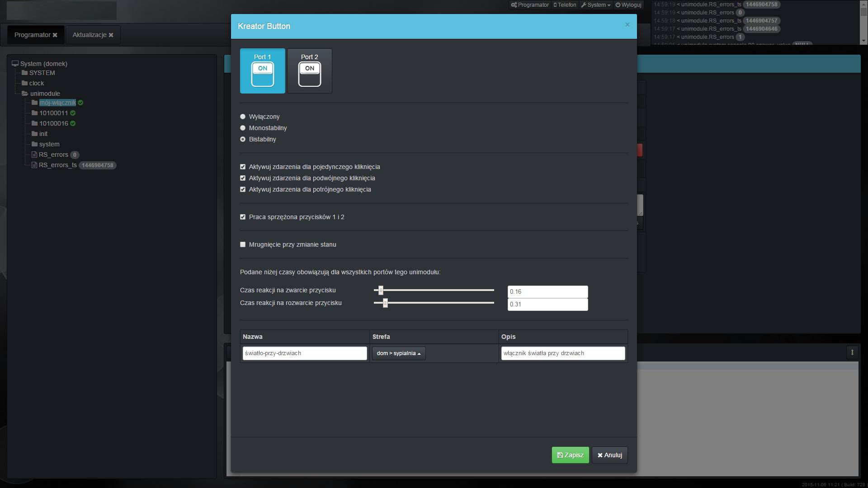Open the Telefon menu item
Viewport: 868px width, 488px height.
565,5
